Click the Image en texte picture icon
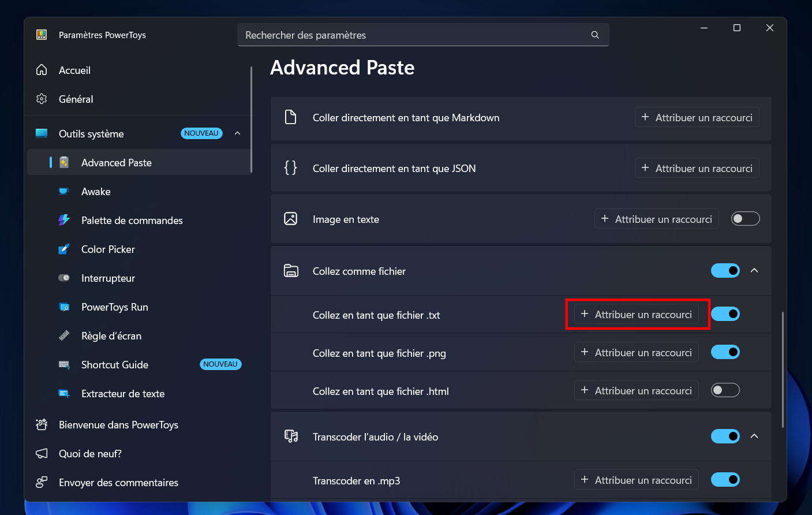This screenshot has height=515, width=812. (291, 219)
